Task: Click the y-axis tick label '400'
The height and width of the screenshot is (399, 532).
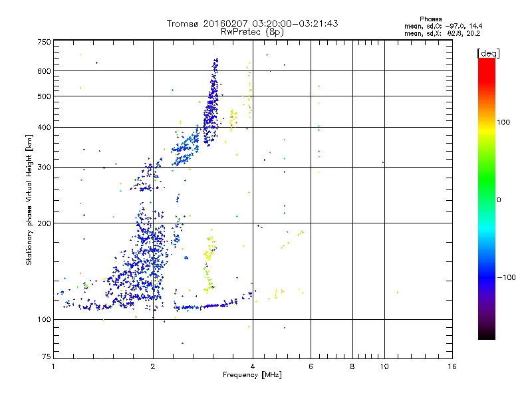Action: point(45,127)
